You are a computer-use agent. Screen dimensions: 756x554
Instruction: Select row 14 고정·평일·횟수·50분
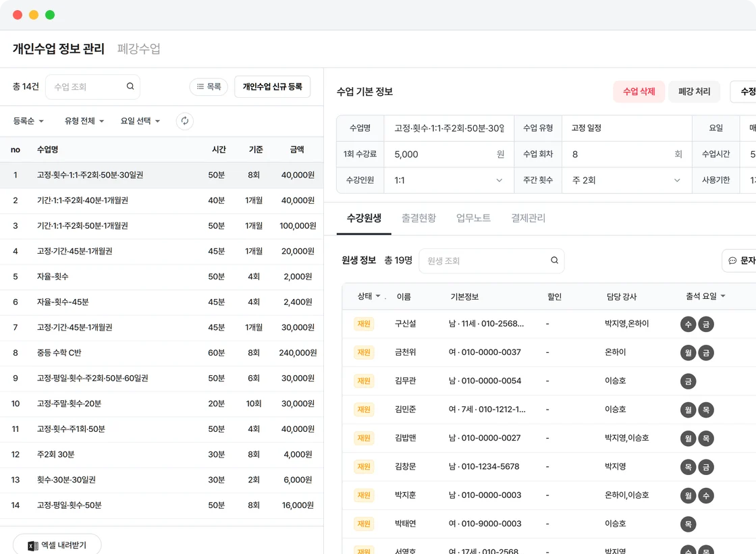click(161, 505)
